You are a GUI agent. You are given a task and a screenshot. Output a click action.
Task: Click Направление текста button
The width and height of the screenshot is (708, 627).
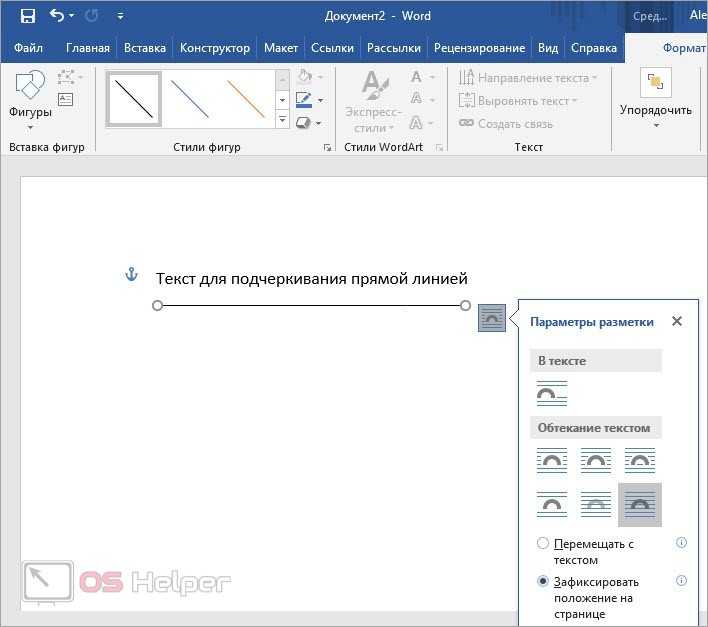coord(528,78)
